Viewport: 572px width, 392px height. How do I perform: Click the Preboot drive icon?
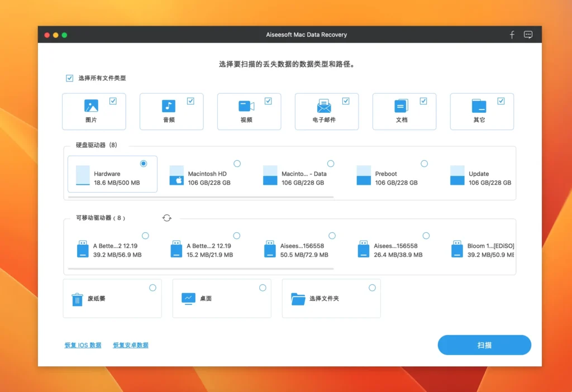point(364,175)
